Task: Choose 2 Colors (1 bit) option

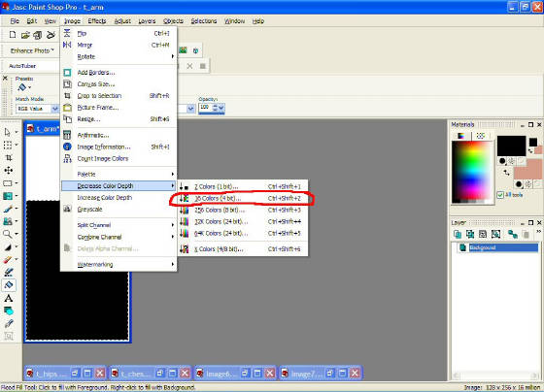Action: click(x=243, y=187)
